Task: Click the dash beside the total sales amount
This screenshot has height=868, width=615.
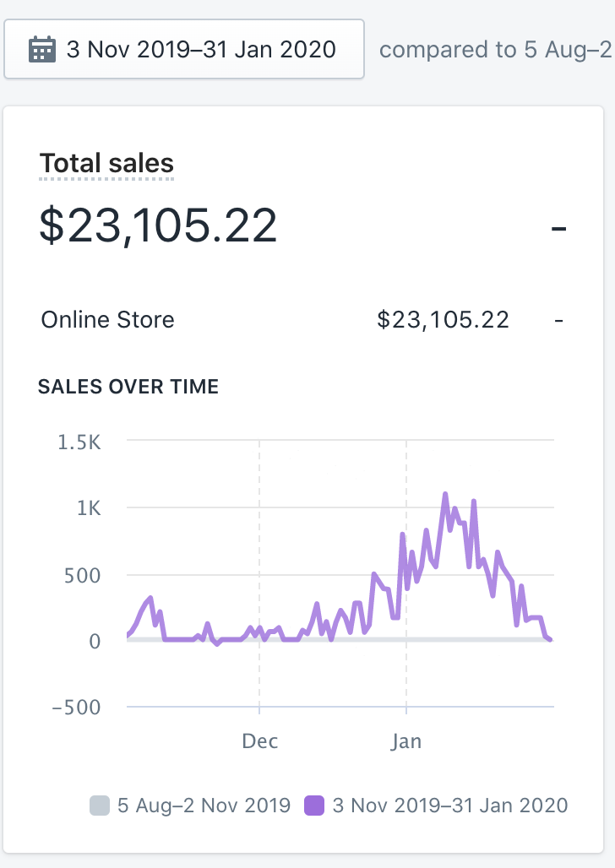Action: coord(559,227)
